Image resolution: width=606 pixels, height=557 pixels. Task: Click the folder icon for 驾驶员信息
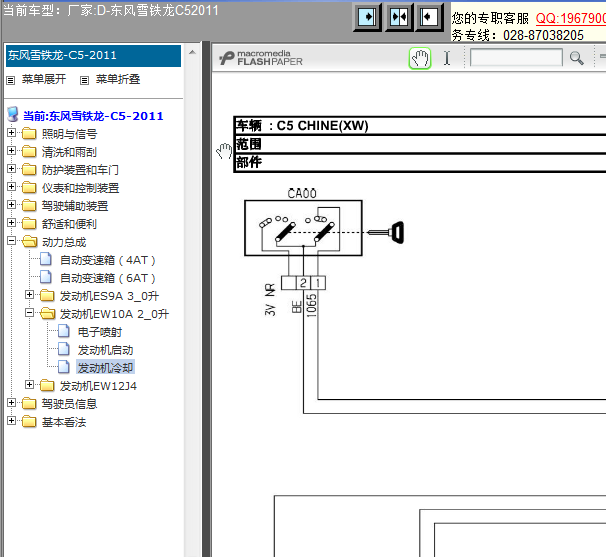[29, 403]
